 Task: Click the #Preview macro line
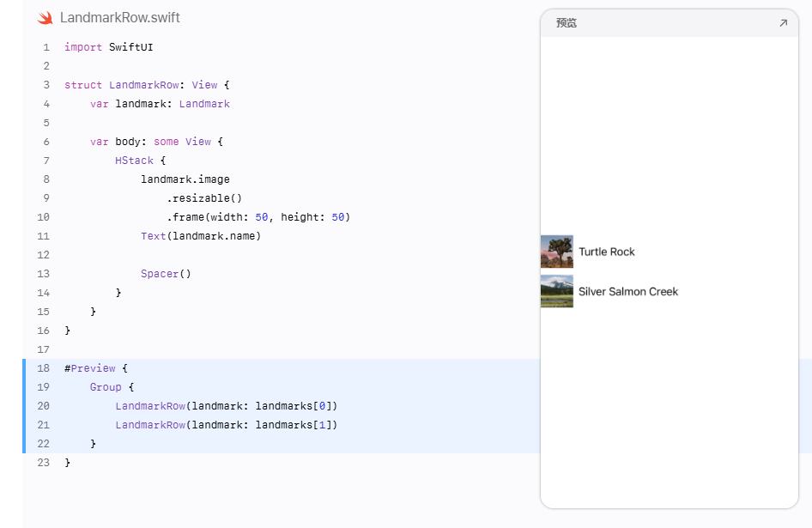click(96, 368)
